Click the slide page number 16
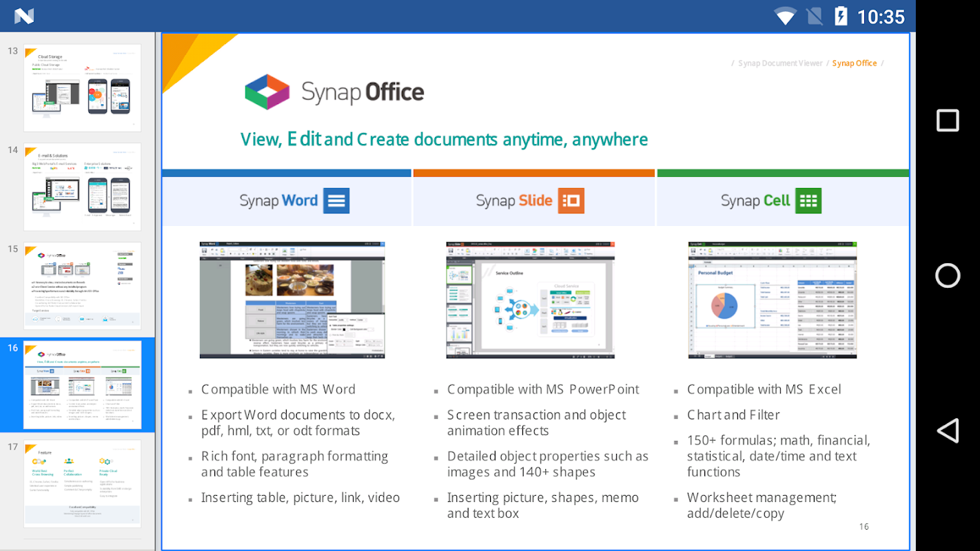Viewport: 980px width, 551px height. pos(864,527)
